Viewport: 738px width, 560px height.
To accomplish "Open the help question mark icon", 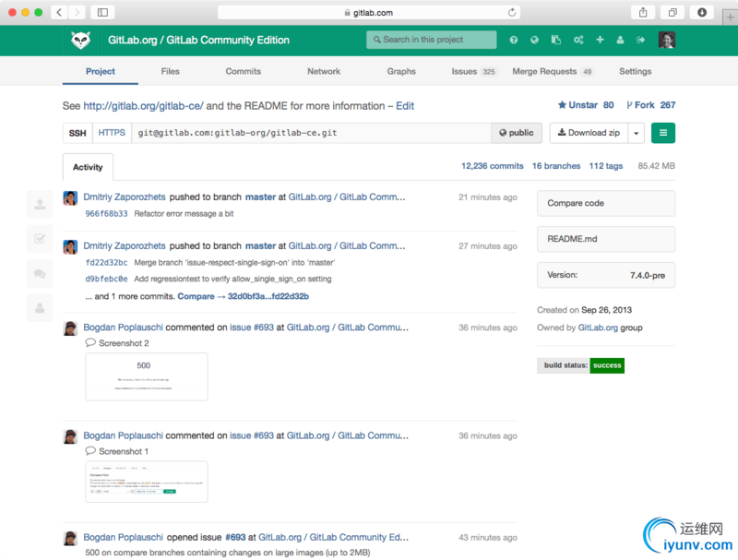I will tap(514, 40).
